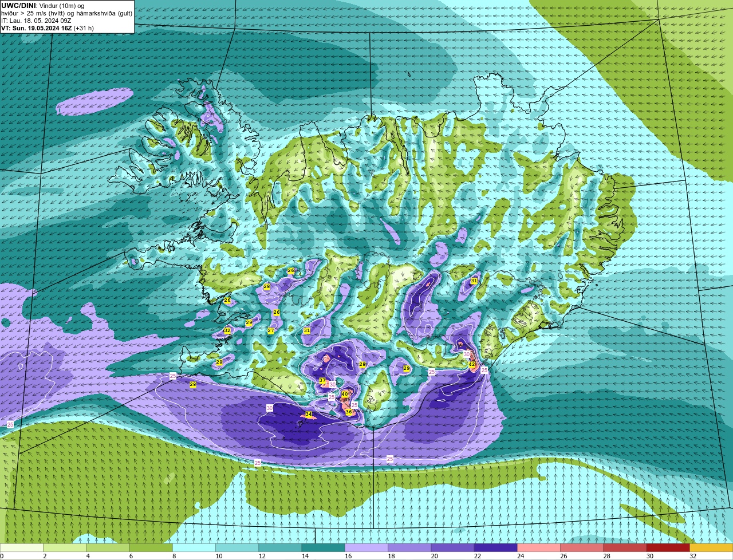Viewport: 733px width, 560px height.
Task: Click the 14–16 m/s dark teal swatch
Action: pyautogui.click(x=323, y=548)
